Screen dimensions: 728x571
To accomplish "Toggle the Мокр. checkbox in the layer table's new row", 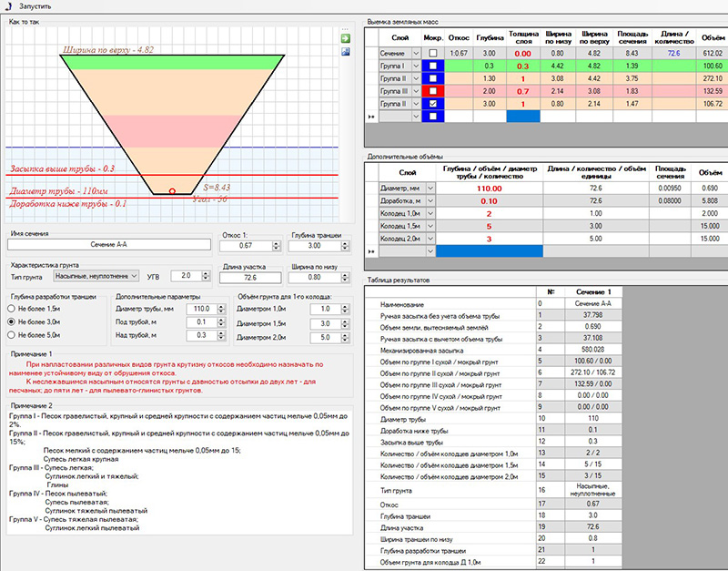I will (x=433, y=117).
